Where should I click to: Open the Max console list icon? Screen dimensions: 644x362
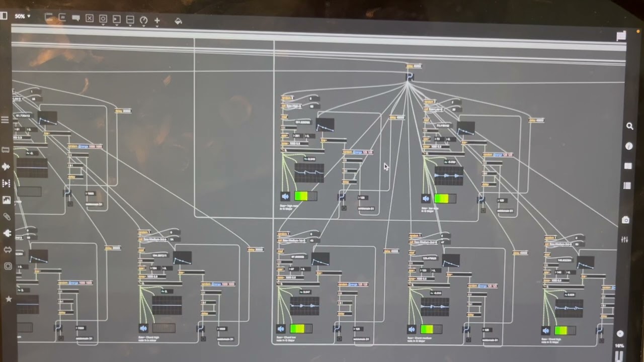point(627,186)
